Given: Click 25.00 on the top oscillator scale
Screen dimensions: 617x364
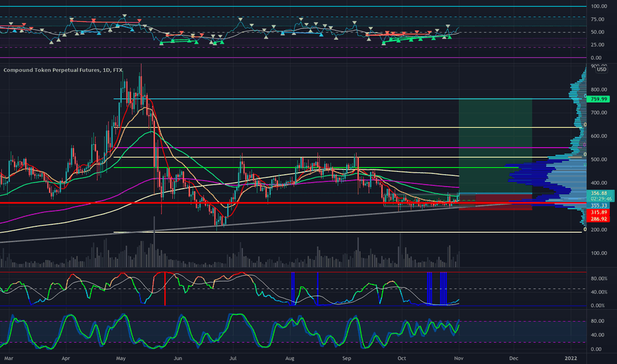Looking at the screenshot, I should click(598, 45).
